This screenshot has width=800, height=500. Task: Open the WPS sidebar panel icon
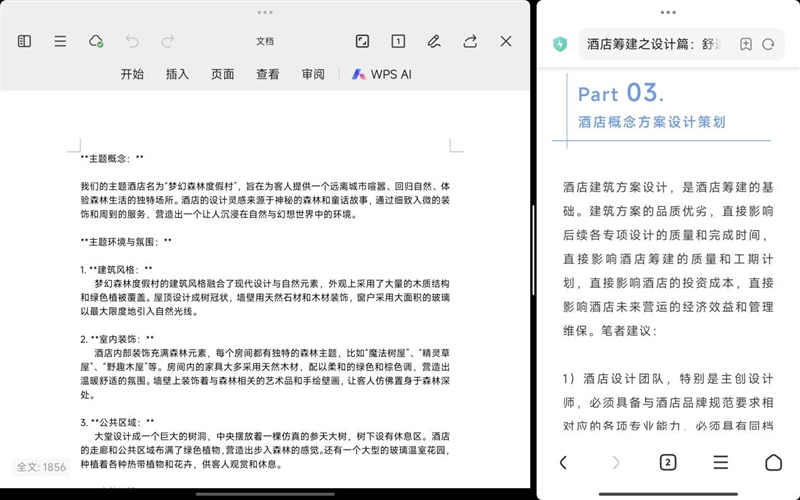(24, 41)
